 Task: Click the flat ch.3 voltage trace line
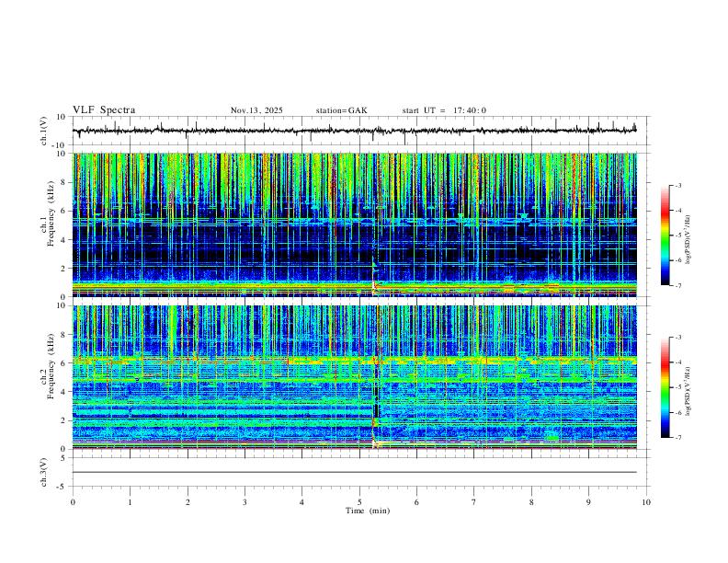(x=355, y=472)
